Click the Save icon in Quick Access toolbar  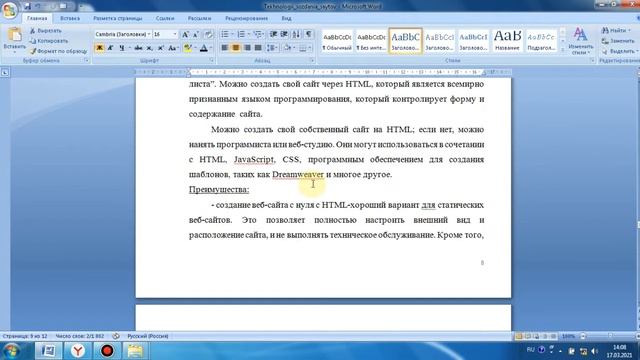point(28,6)
